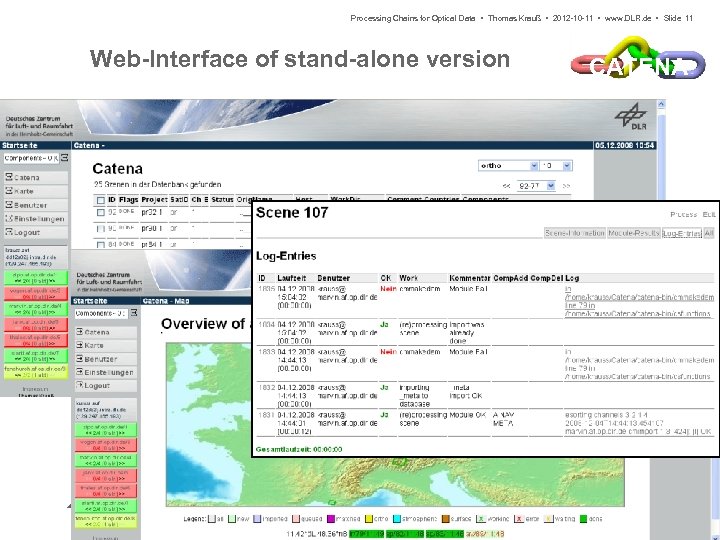
Task: Click the Catena icon in Map window sidebar
Action: [79, 331]
